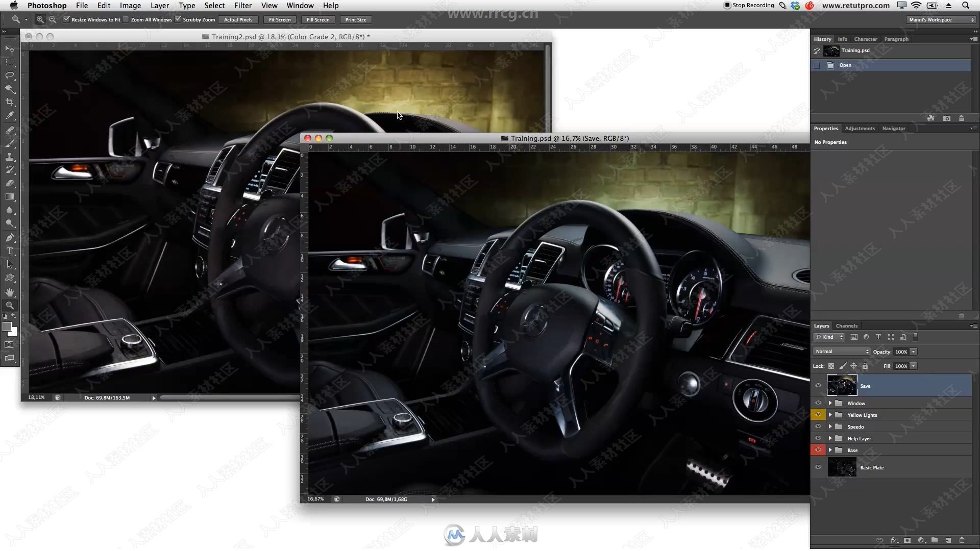The image size is (980, 551).
Task: Expand the Base layer group
Action: click(829, 450)
